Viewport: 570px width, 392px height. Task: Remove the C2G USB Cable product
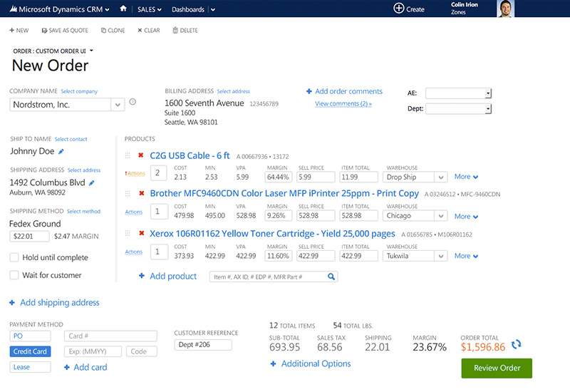(x=140, y=155)
